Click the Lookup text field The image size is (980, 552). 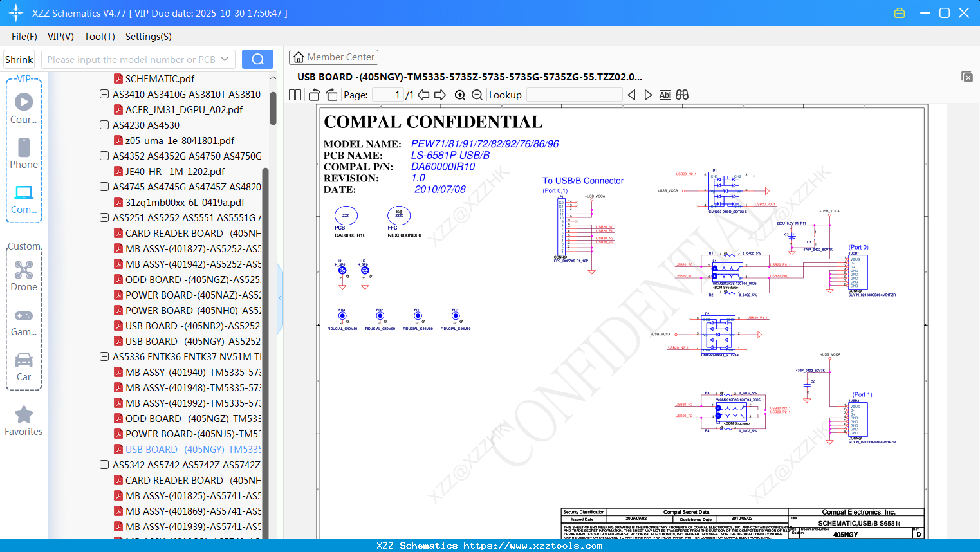(x=574, y=95)
